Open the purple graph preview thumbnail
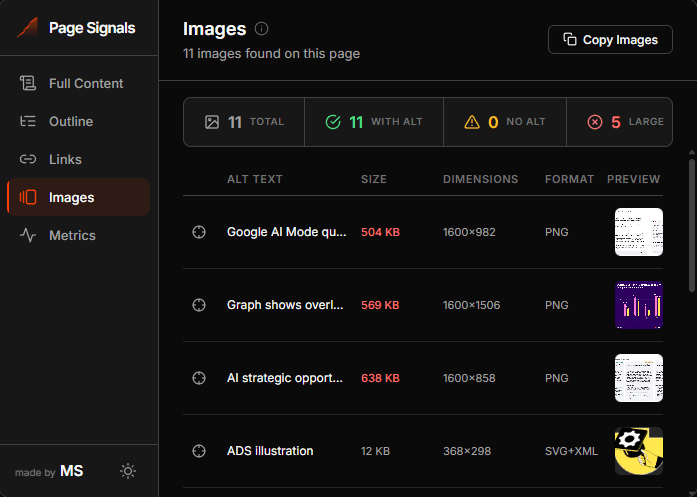Viewport: 697px width, 497px height. pyautogui.click(x=639, y=305)
